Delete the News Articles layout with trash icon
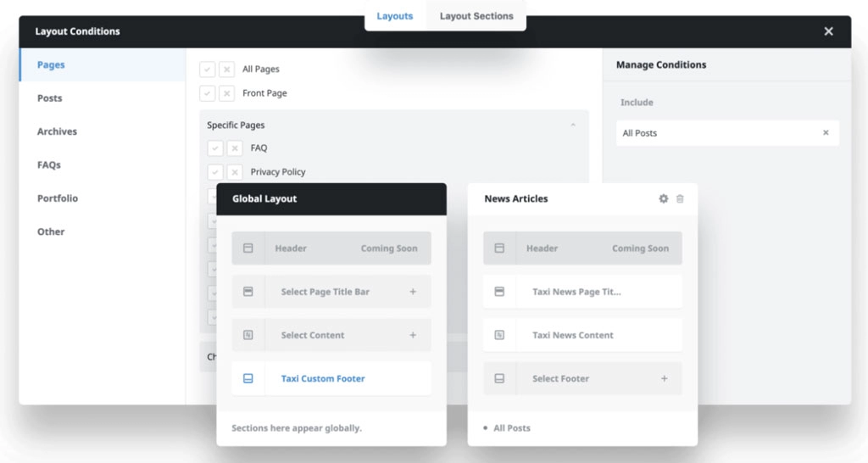The width and height of the screenshot is (868, 463). (x=680, y=198)
